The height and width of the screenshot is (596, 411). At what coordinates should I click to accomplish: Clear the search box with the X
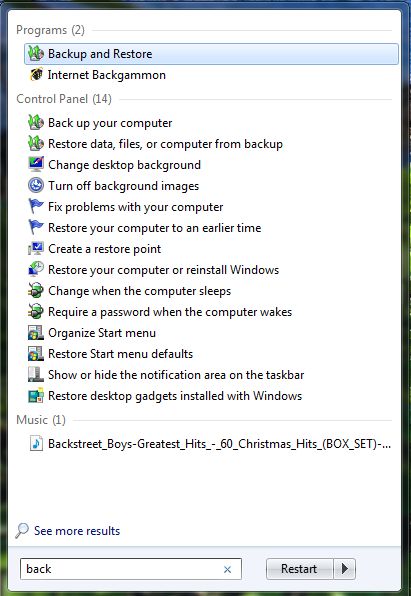pos(227,569)
